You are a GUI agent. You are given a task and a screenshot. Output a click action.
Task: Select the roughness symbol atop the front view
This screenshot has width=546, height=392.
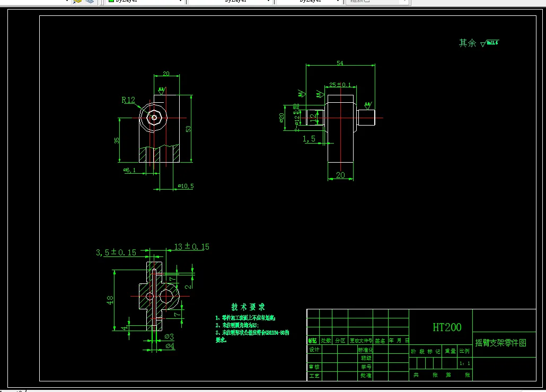click(x=162, y=91)
